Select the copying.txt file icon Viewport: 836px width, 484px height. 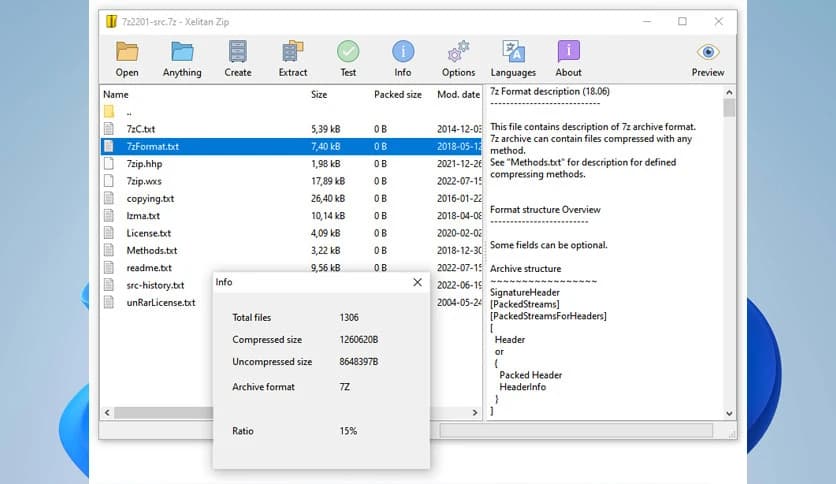tap(109, 198)
